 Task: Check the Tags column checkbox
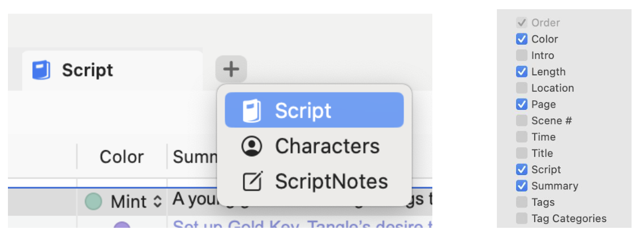point(522,202)
